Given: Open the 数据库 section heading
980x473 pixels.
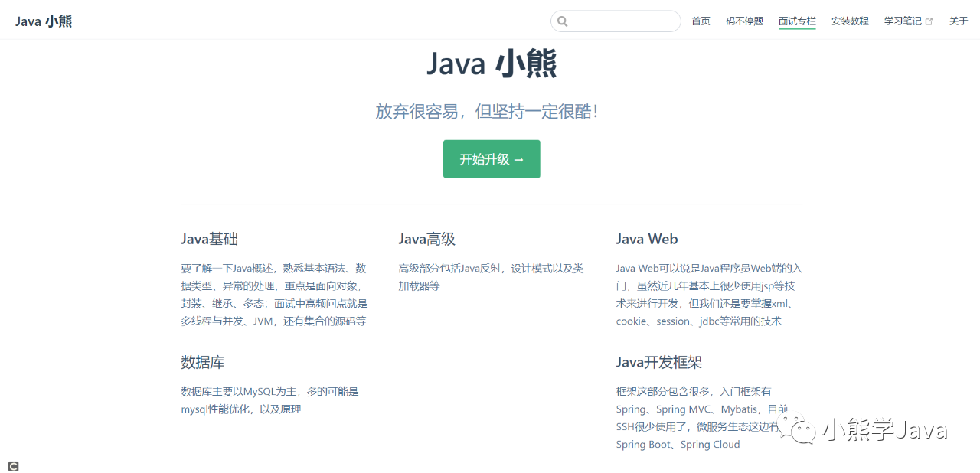Looking at the screenshot, I should tap(202, 362).
